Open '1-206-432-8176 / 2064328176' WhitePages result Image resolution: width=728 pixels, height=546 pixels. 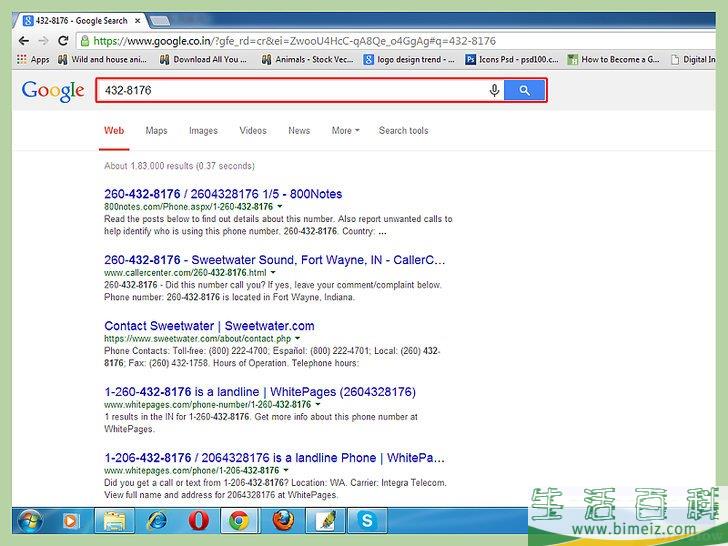274,457
